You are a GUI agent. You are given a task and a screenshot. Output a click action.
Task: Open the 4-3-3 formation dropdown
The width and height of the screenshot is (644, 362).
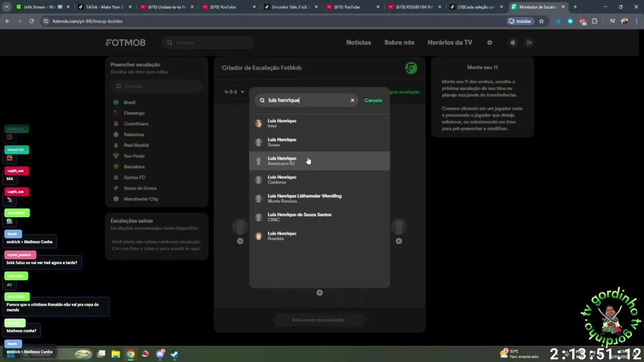[234, 92]
